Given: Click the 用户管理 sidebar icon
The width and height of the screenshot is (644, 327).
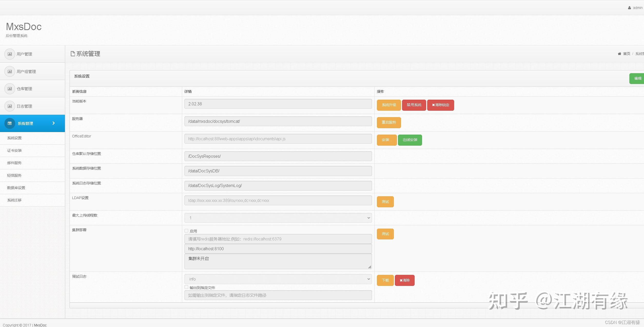Looking at the screenshot, I should point(10,54).
